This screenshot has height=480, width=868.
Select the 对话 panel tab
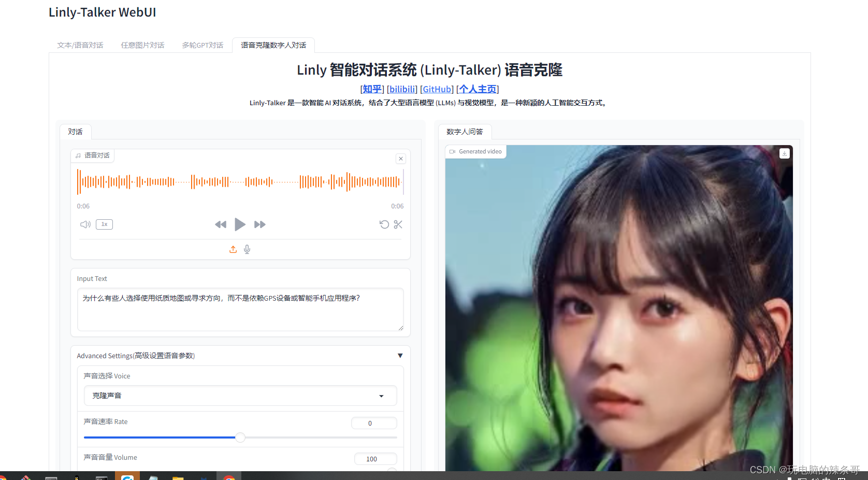76,132
